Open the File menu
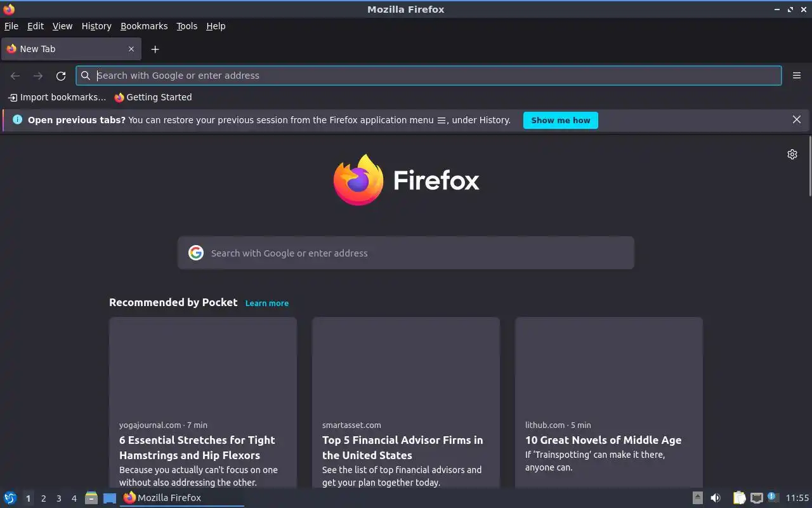The width and height of the screenshot is (812, 508). pyautogui.click(x=11, y=26)
